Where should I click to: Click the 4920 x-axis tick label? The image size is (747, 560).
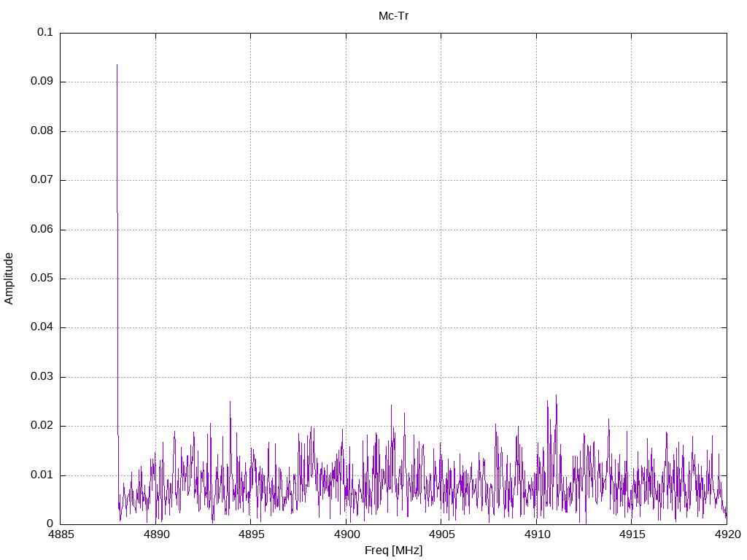[727, 535]
